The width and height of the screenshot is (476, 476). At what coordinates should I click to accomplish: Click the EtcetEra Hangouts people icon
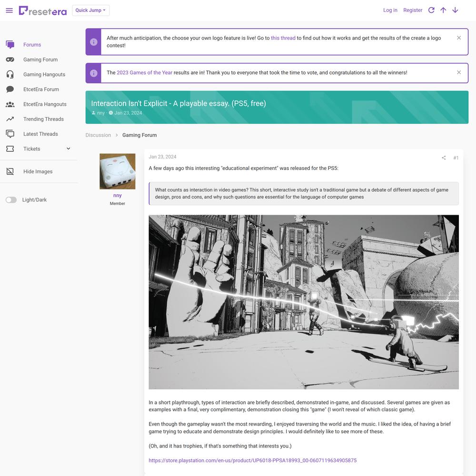coord(10,104)
